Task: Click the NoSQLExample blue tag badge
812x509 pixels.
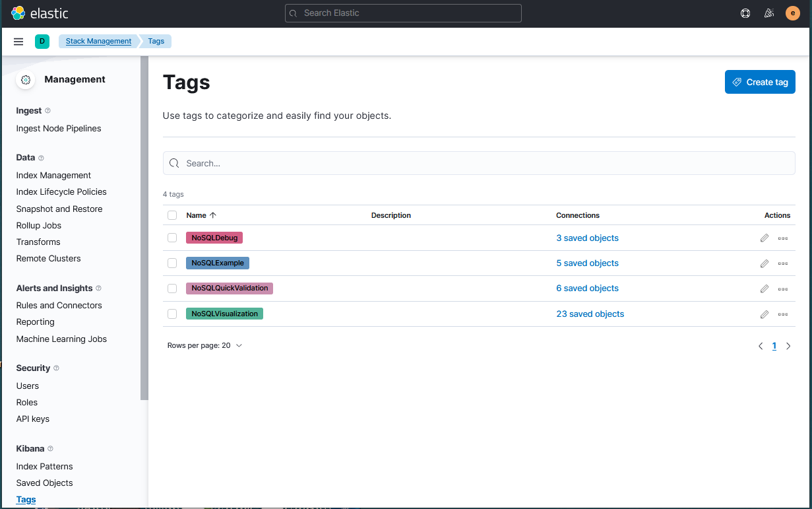Action: (218, 263)
